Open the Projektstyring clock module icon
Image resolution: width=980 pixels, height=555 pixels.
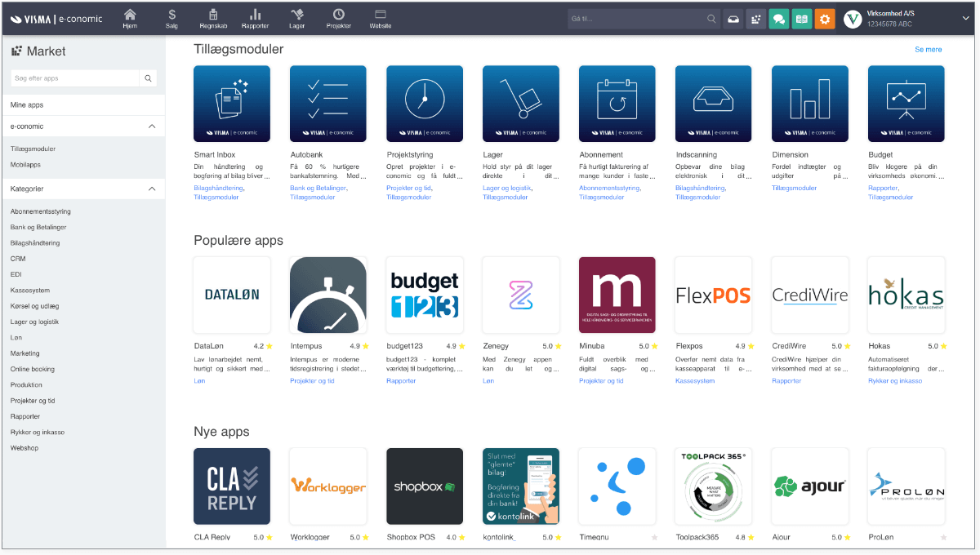pos(425,104)
